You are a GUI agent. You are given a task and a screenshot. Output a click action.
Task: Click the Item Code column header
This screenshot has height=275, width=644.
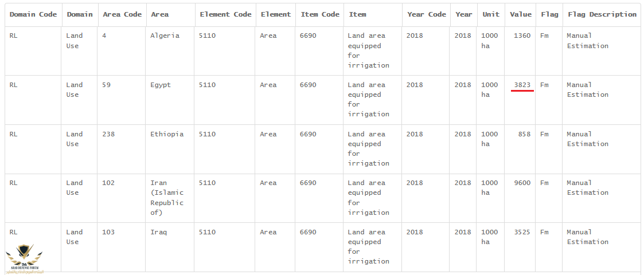click(x=320, y=14)
